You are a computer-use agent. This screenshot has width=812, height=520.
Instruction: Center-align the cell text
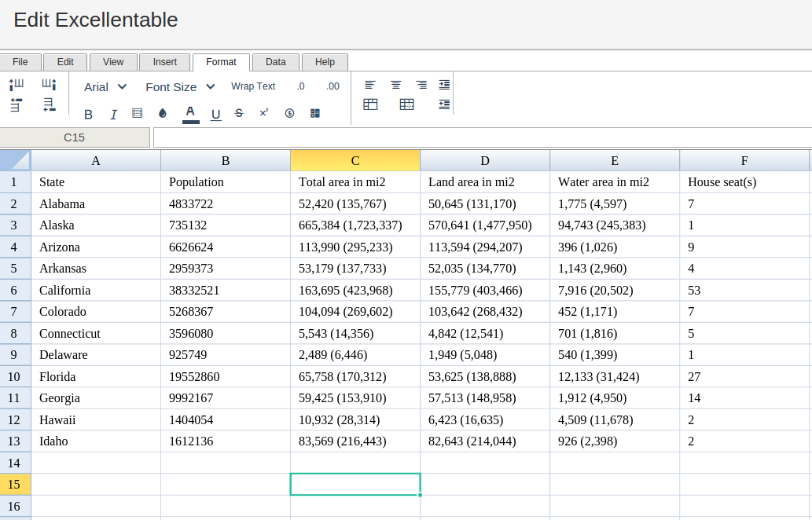pyautogui.click(x=396, y=85)
